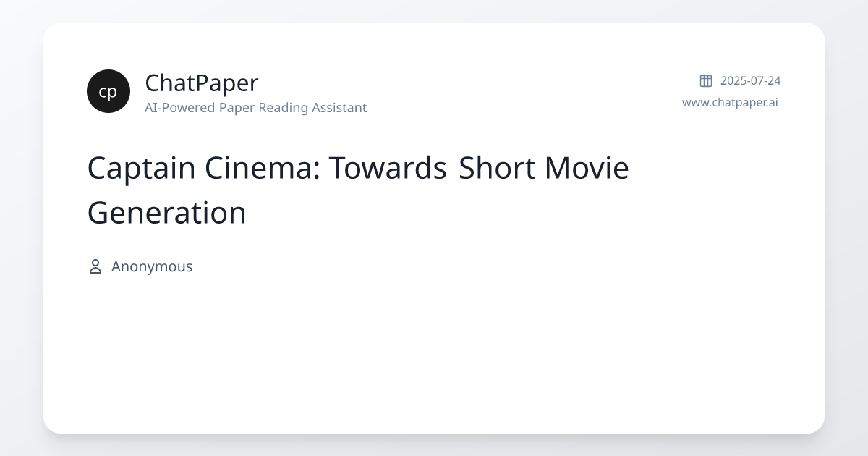Click the word "Towards" in the title

(x=388, y=168)
